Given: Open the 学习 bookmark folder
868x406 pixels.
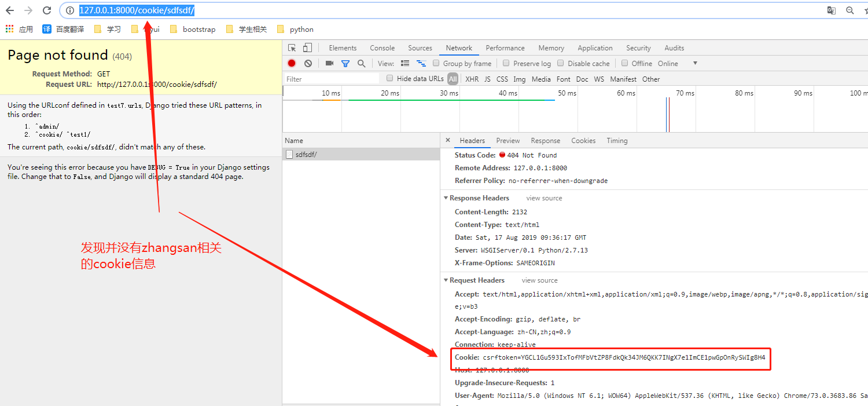Looking at the screenshot, I should 107,29.
